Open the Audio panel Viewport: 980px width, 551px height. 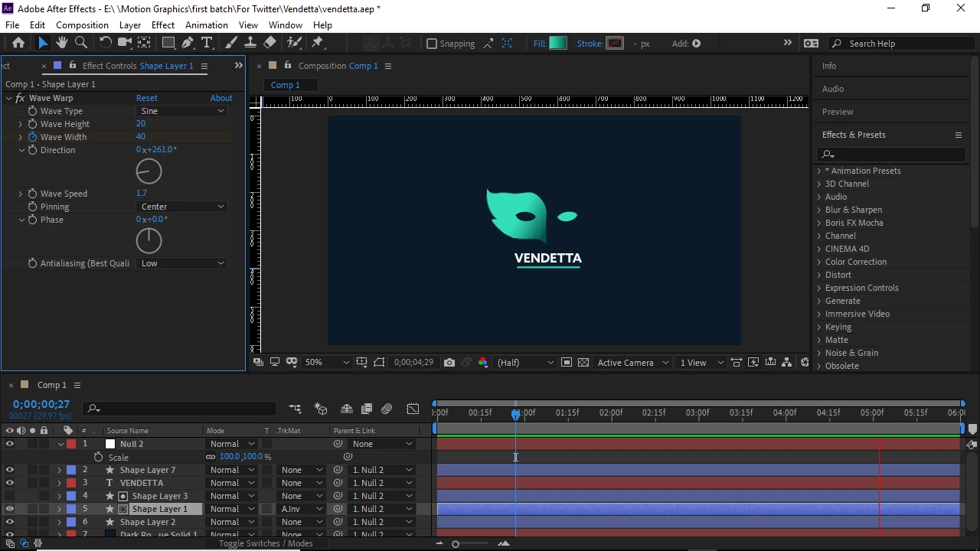pos(833,89)
